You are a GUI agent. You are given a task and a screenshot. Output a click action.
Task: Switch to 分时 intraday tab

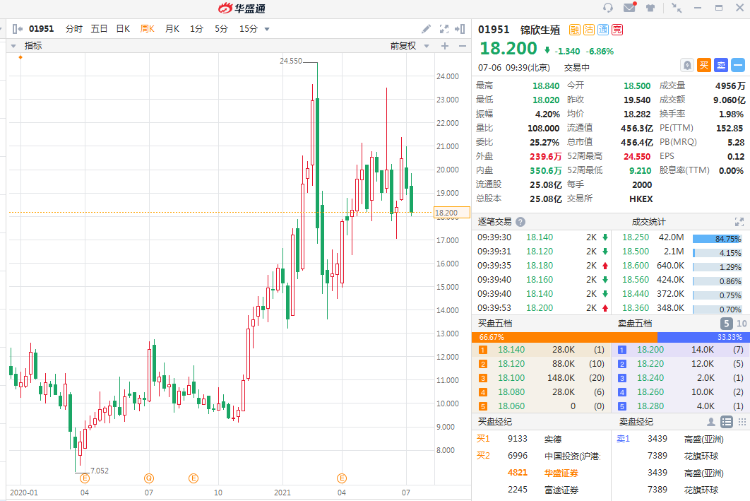pyautogui.click(x=74, y=29)
